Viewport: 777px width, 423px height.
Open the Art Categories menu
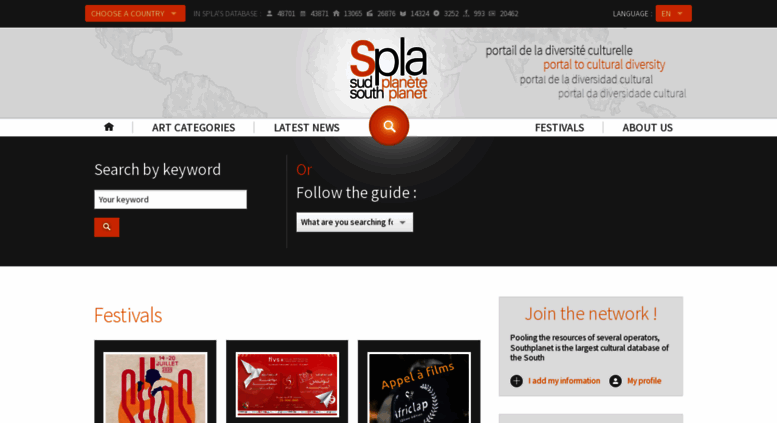click(193, 128)
